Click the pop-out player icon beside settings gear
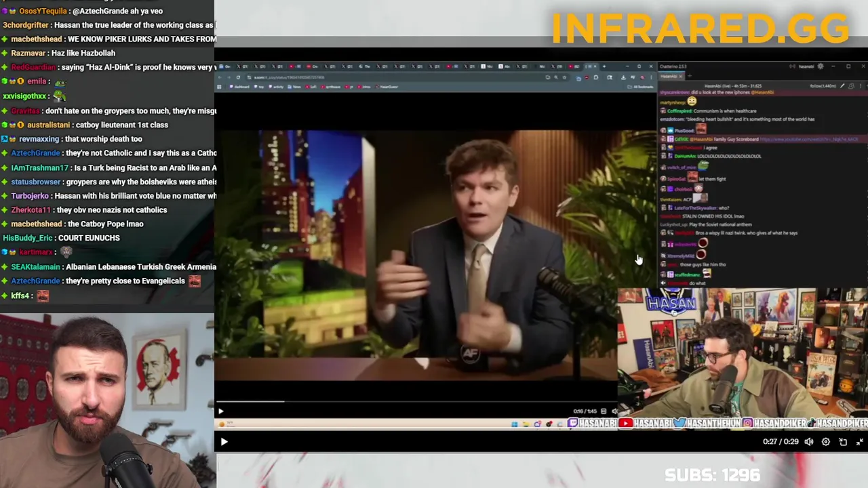Viewport: 868px width, 488px height. (x=843, y=442)
